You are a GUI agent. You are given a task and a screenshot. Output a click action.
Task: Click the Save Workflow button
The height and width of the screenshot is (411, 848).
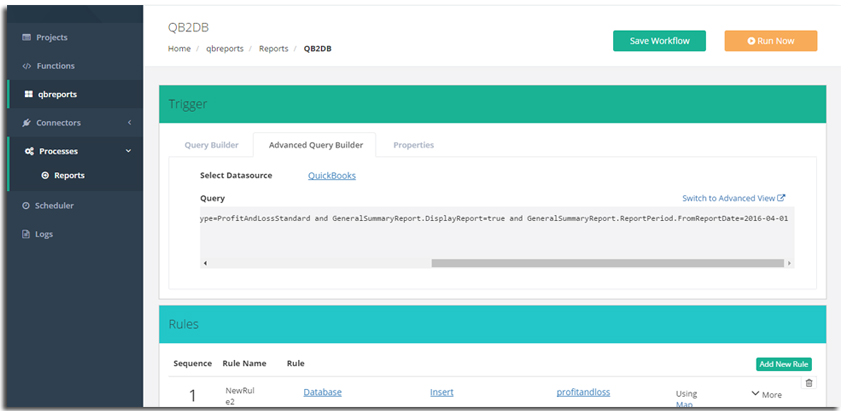(659, 41)
